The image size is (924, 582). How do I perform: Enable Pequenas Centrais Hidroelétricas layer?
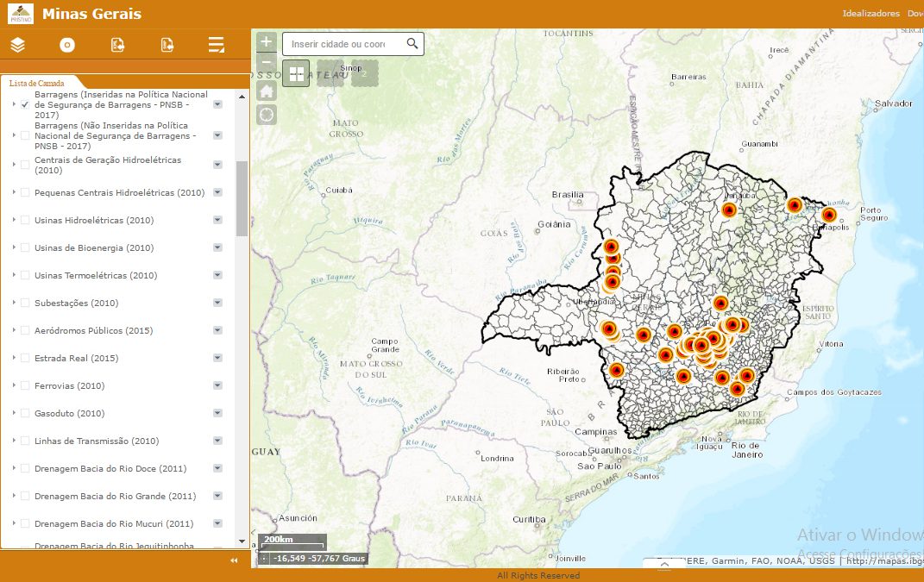tap(25, 192)
